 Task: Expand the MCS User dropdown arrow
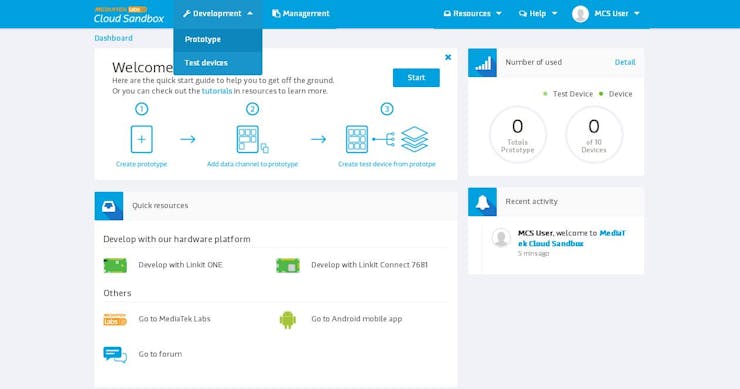click(637, 14)
